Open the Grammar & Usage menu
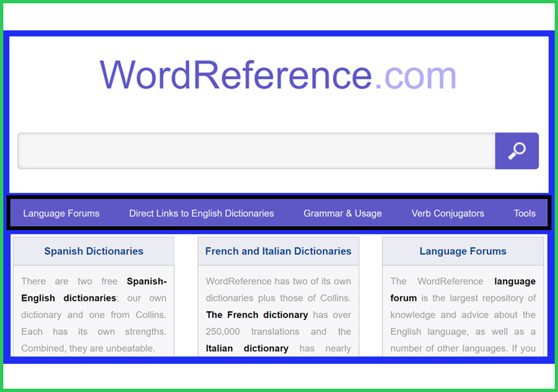The width and height of the screenshot is (558, 392). [343, 213]
